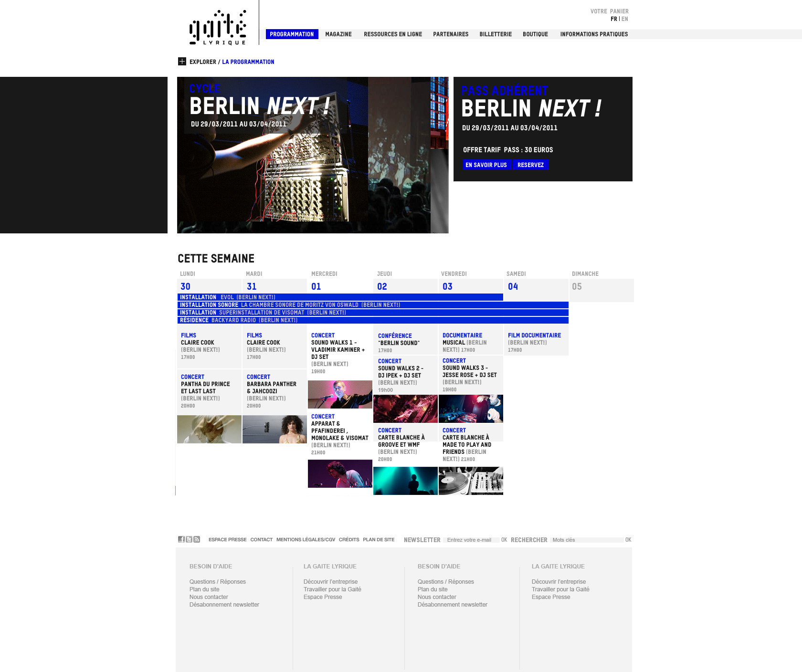Select day 30 Lundi
Screen dimensions: 802x672
[209, 286]
